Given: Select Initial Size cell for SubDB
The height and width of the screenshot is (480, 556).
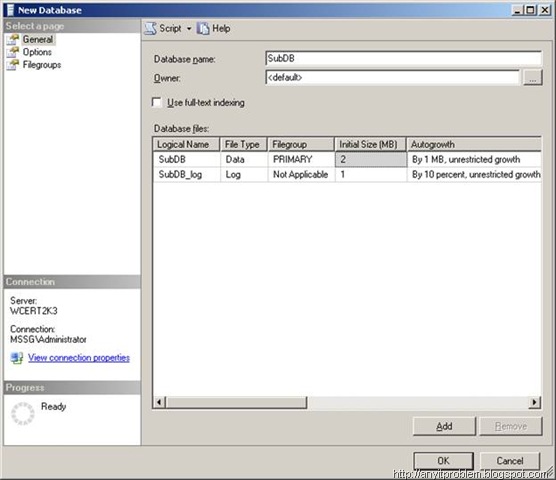Looking at the screenshot, I should pos(371,160).
